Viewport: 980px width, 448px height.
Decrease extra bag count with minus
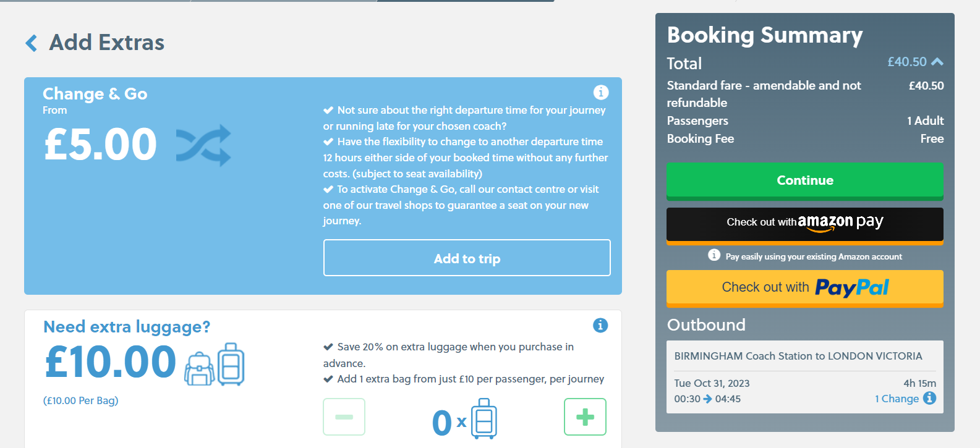[x=344, y=417]
